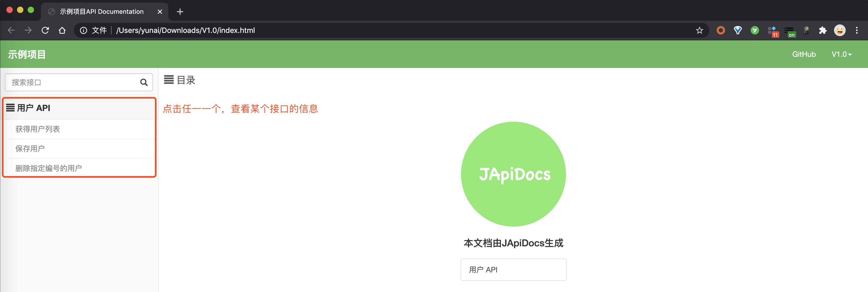The width and height of the screenshot is (868, 292).
Task: Collapse the 用户 API sidebar section
Action: [x=34, y=108]
